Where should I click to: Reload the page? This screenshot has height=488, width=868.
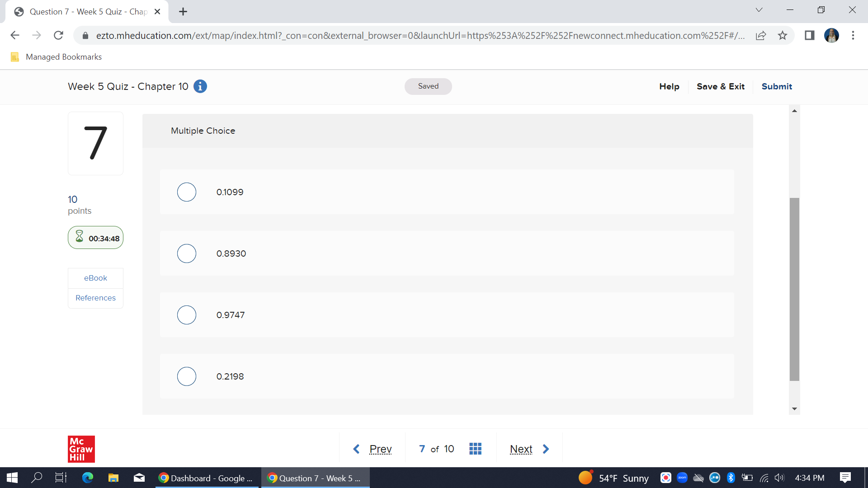(58, 36)
